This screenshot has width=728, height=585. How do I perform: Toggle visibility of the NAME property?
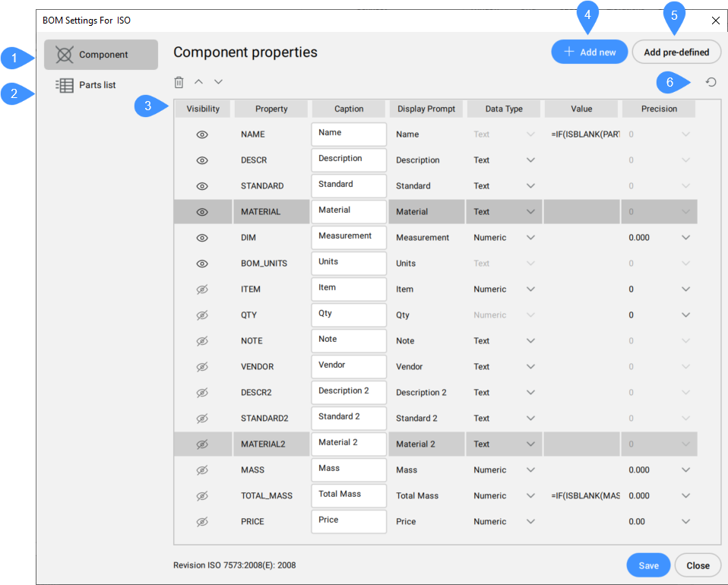202,134
